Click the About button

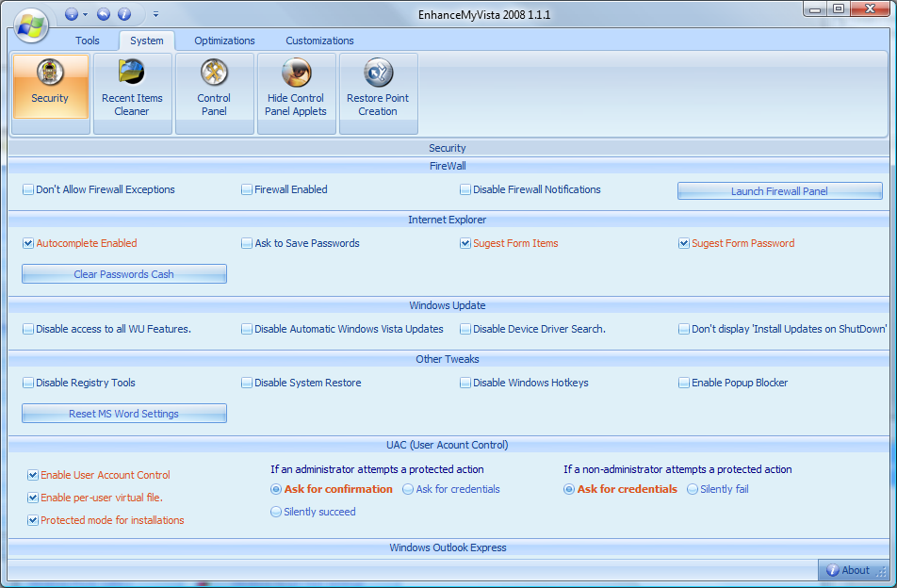pyautogui.click(x=853, y=570)
